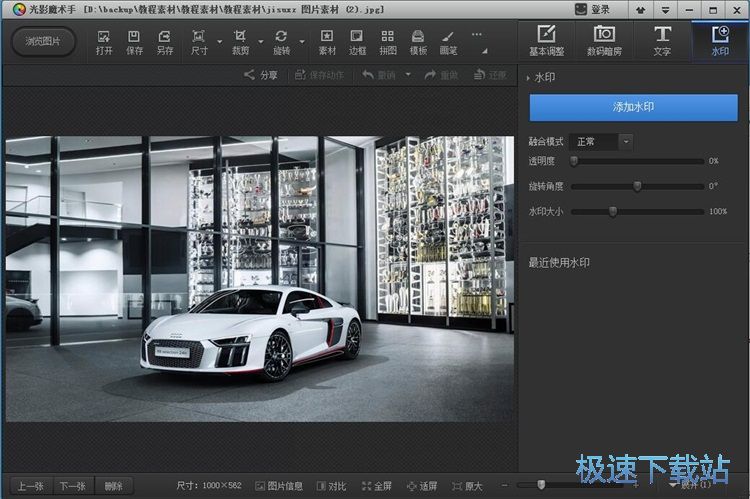Click the 分享 share icon

pos(261,75)
